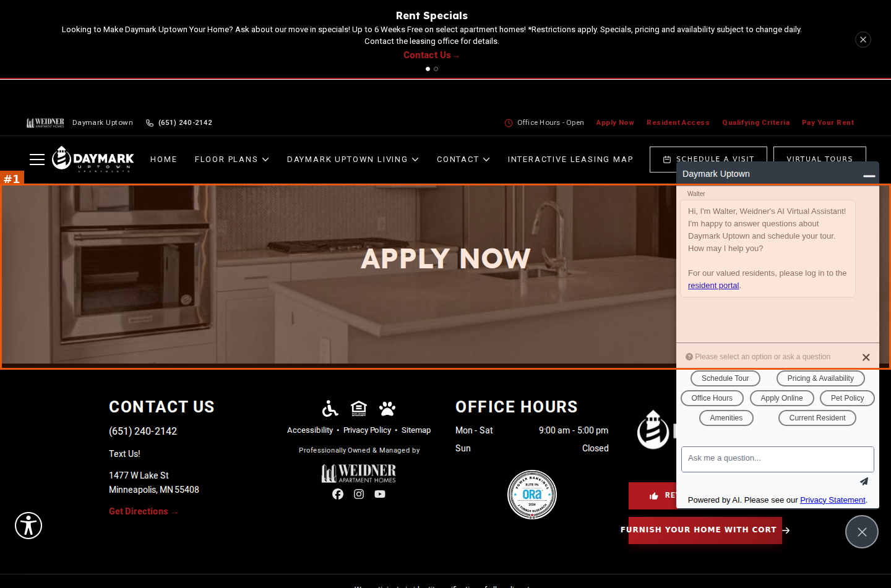Click the Daymark Uptown lighthouse logo
Screen dimensions: 891x588
[x=93, y=159]
